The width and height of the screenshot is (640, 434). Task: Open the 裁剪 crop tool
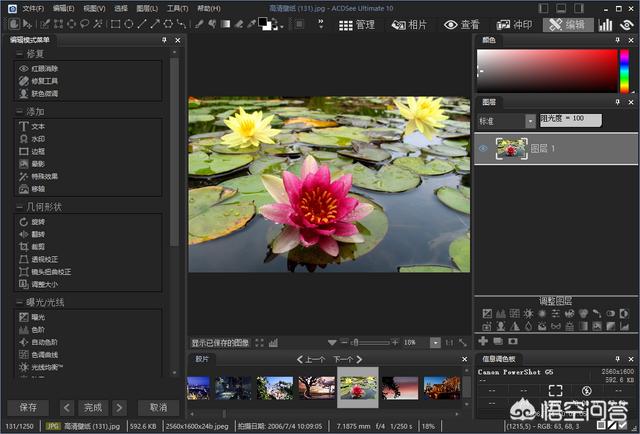pos(38,246)
